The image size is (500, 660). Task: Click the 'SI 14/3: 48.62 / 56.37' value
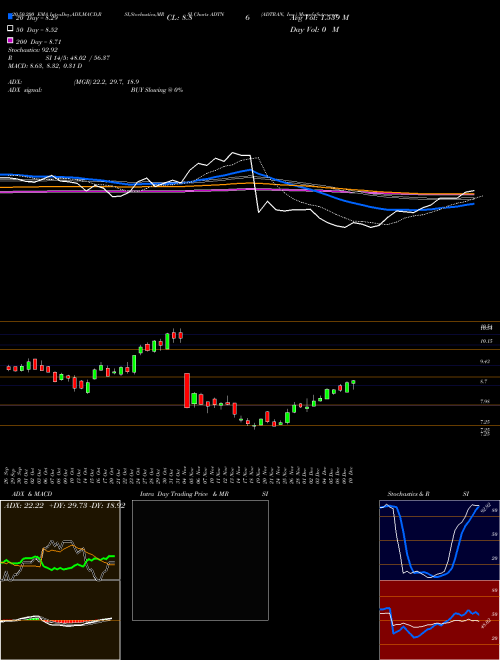click(x=78, y=58)
